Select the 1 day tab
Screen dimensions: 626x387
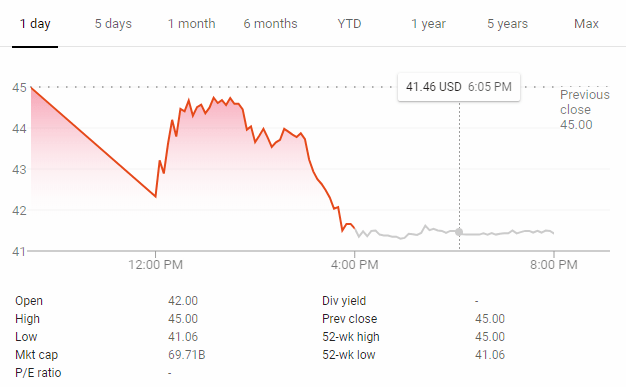click(35, 24)
